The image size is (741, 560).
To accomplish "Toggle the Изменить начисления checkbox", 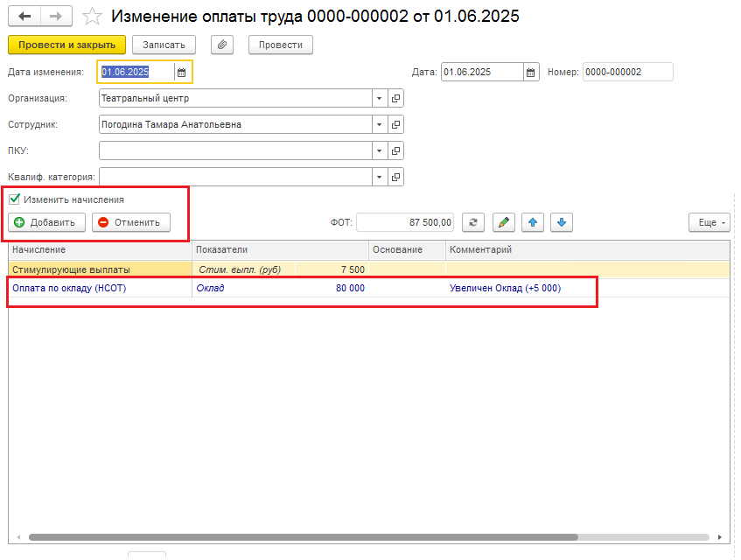I will point(15,199).
